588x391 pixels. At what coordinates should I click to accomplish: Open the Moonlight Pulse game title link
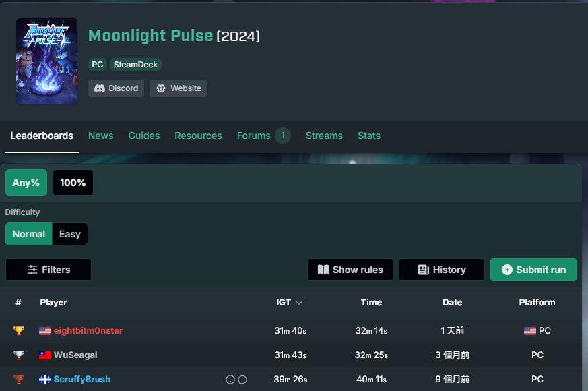(x=150, y=36)
